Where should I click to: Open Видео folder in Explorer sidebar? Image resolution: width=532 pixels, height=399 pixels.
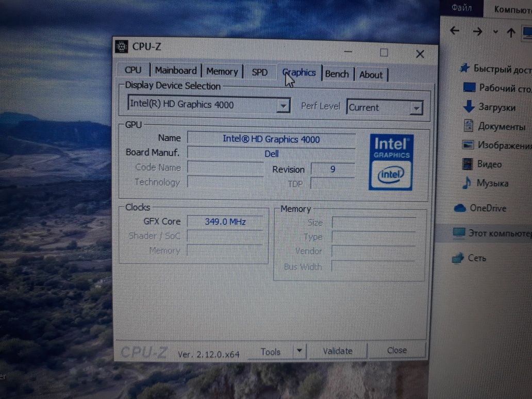489,164
